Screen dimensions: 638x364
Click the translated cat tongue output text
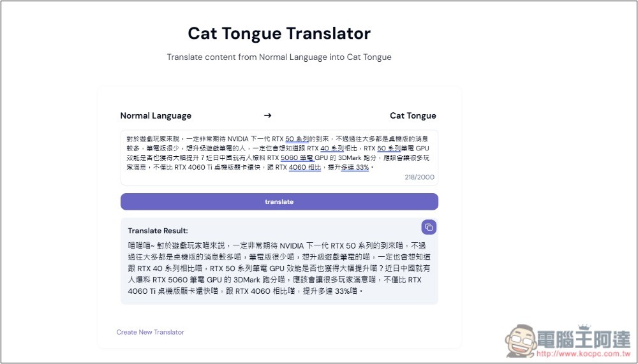tap(279, 268)
